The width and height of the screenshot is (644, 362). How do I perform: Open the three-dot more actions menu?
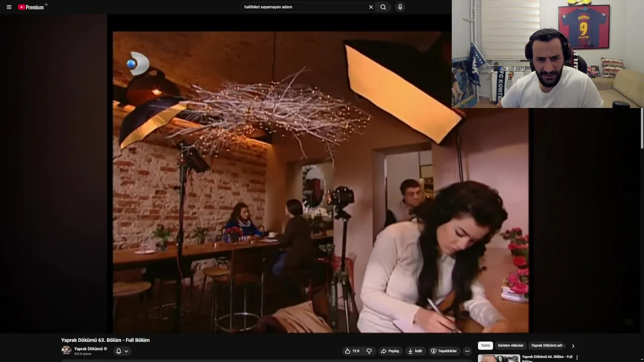tap(467, 351)
